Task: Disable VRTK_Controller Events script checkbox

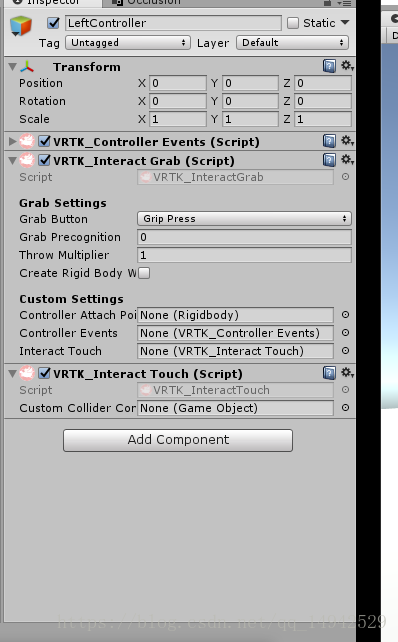Action: [44, 142]
